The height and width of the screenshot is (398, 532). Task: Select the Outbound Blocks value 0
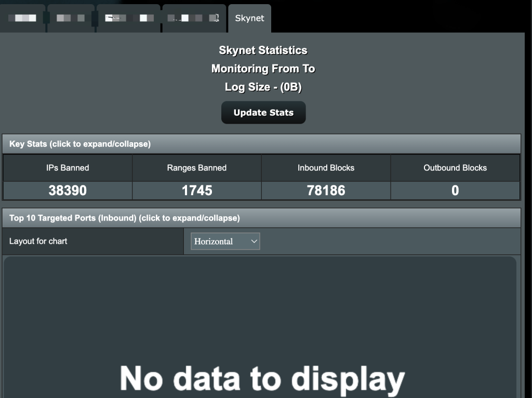click(455, 190)
